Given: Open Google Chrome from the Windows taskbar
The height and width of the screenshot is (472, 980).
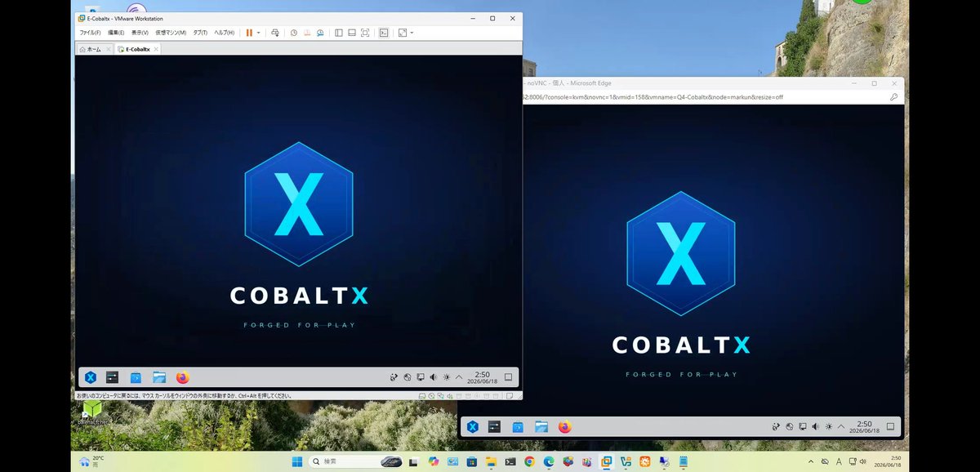Looking at the screenshot, I should pos(529,461).
